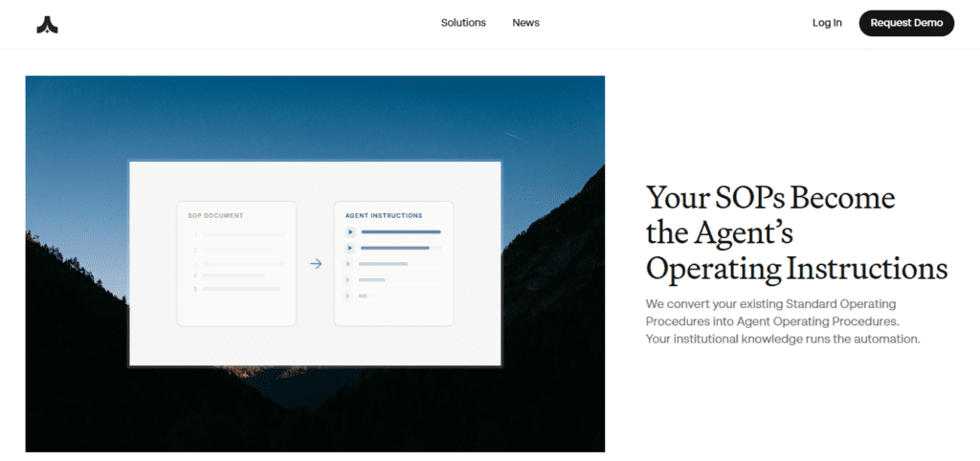Click the second play icon under Agent Instructions
This screenshot has width=980, height=461.
click(x=350, y=248)
